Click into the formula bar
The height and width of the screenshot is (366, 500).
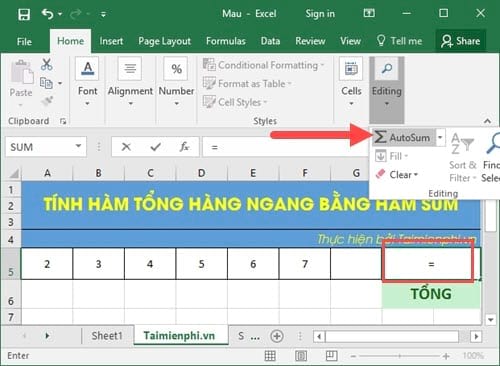coord(286,147)
